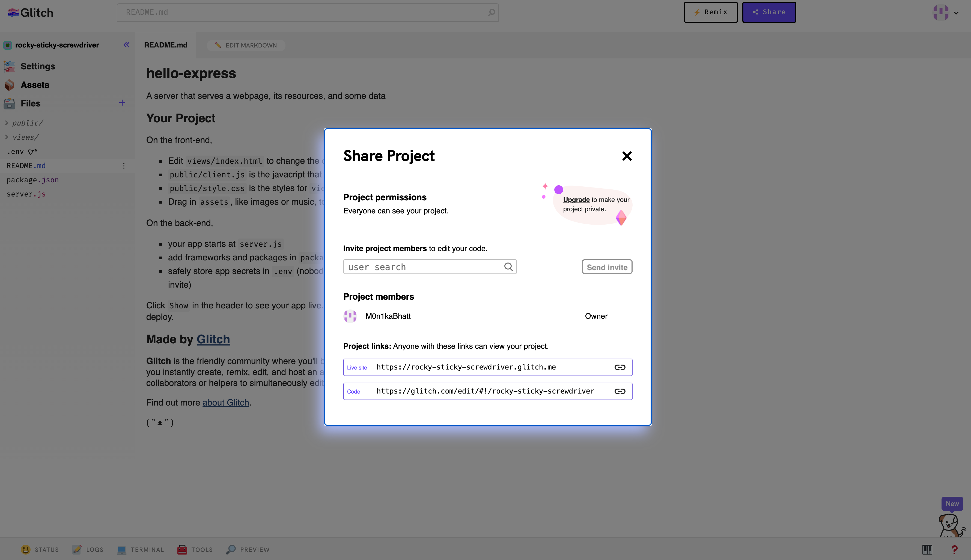
Task: Click the README.md file search field
Action: (x=308, y=12)
